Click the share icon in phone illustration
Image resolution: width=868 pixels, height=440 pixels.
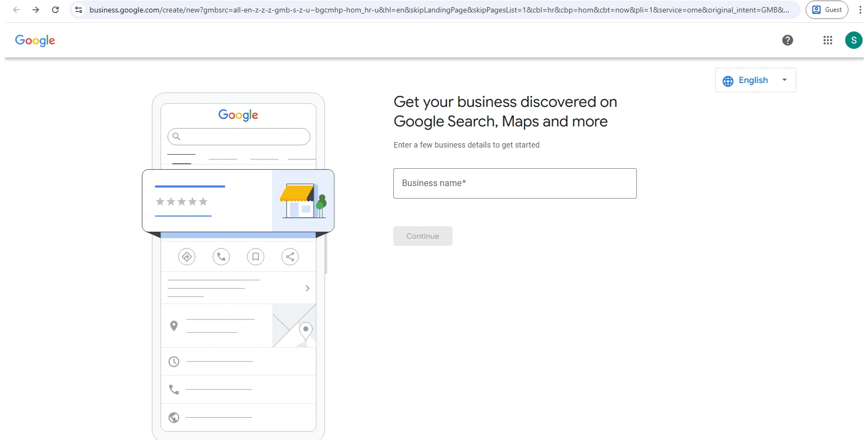[290, 257]
